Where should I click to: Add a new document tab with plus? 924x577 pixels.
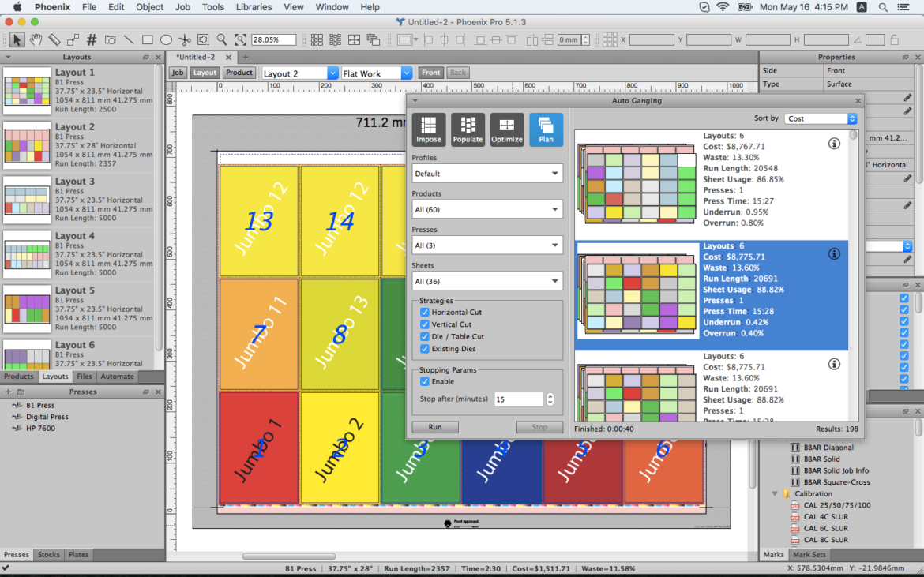pyautogui.click(x=246, y=57)
